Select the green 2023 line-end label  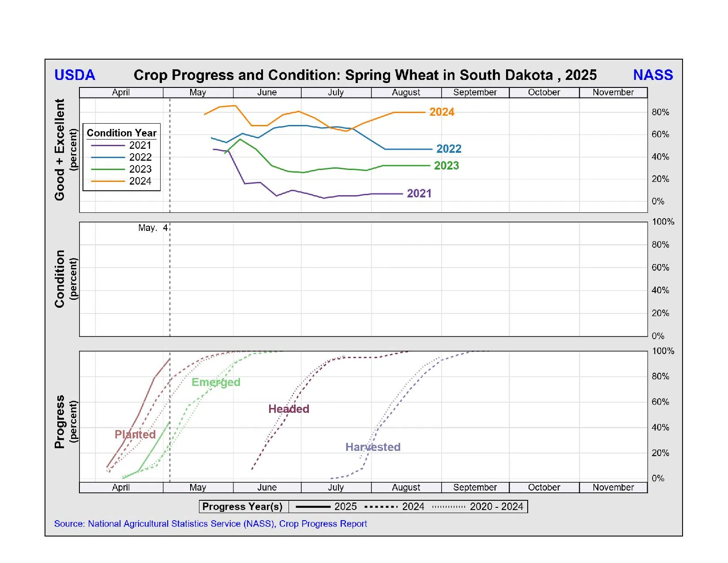click(446, 166)
